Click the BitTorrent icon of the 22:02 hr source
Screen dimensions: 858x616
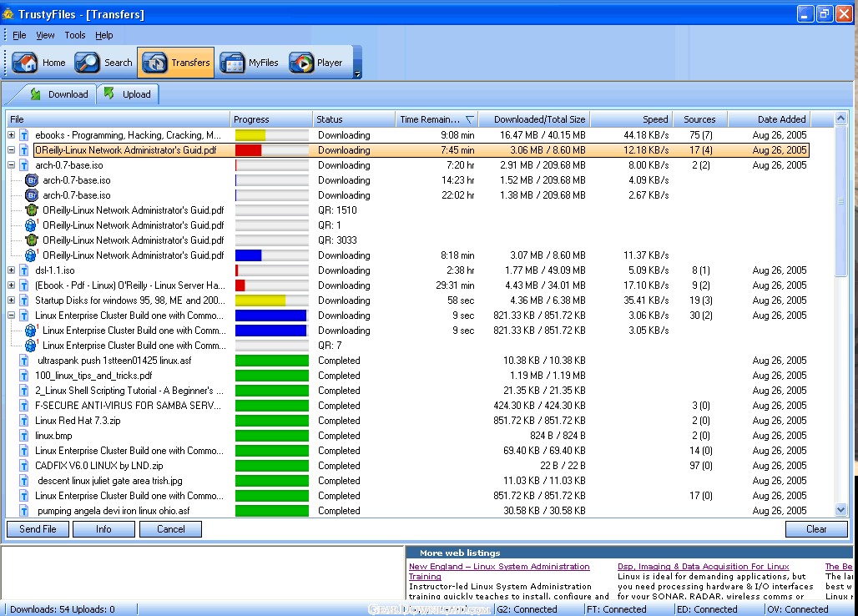pyautogui.click(x=32, y=195)
